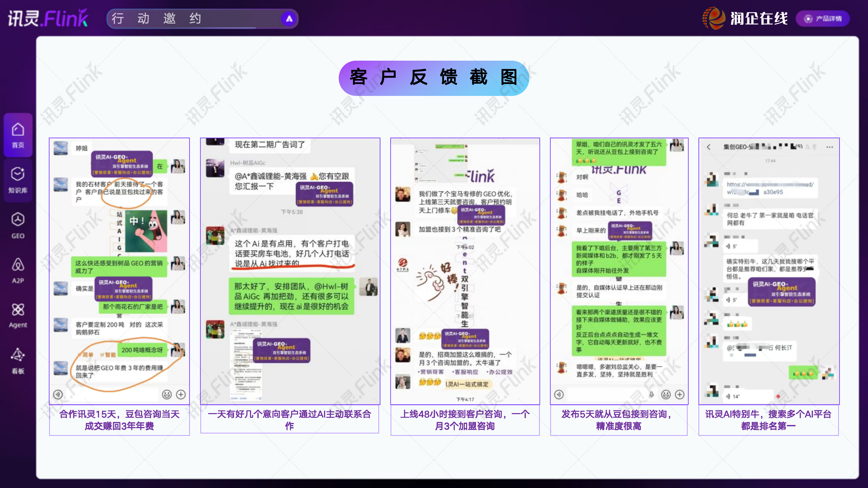This screenshot has height=488, width=868.
Task: Click the message 就是说把GEO年费3年的费用赚回来了
Action: [119, 371]
